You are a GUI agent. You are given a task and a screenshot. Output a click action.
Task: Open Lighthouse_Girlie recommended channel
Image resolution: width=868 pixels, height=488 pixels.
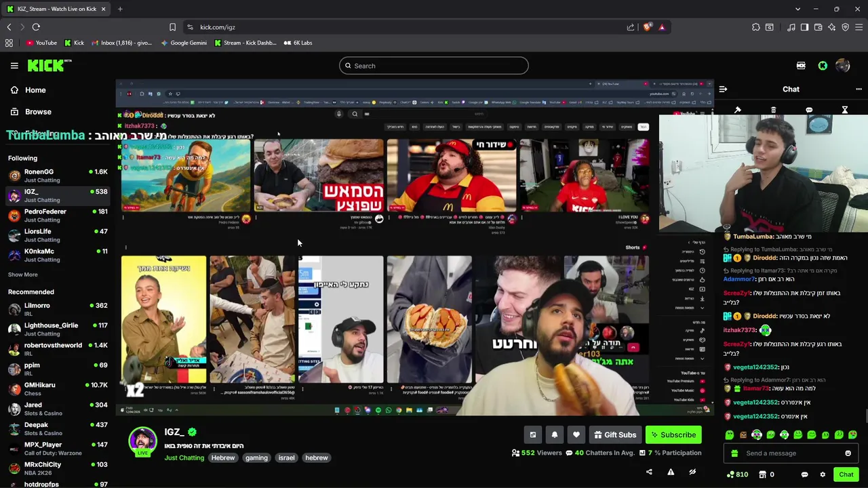click(x=57, y=329)
